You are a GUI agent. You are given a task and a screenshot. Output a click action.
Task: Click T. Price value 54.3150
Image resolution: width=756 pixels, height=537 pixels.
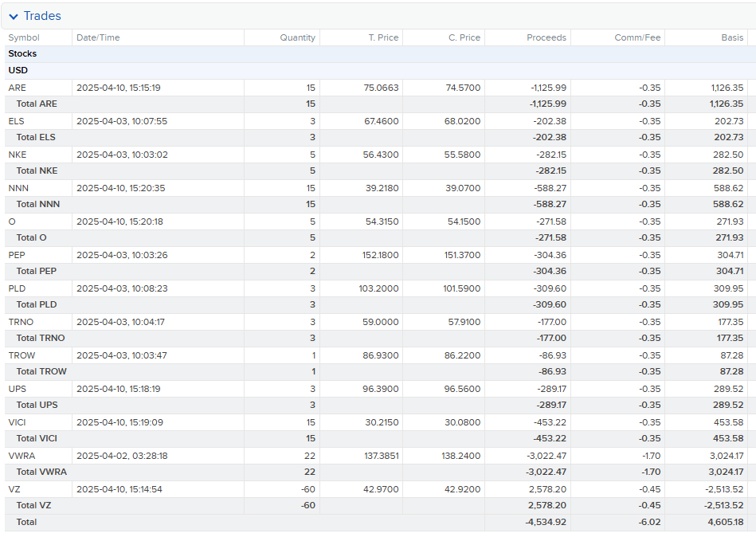pyautogui.click(x=382, y=221)
